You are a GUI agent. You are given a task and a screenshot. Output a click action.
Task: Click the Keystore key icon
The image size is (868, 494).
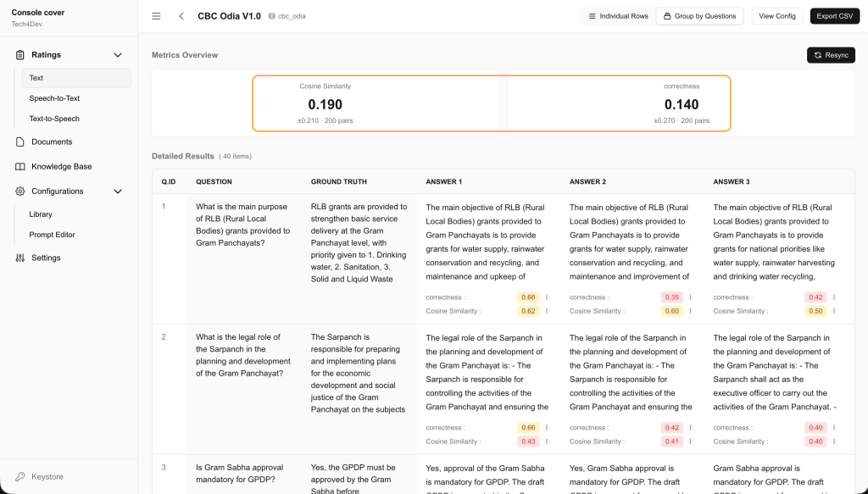pos(20,477)
